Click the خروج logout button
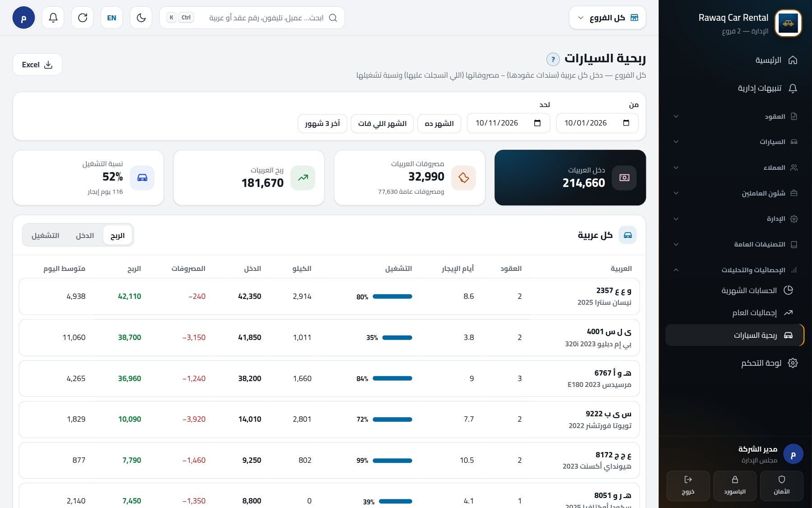 pyautogui.click(x=688, y=486)
